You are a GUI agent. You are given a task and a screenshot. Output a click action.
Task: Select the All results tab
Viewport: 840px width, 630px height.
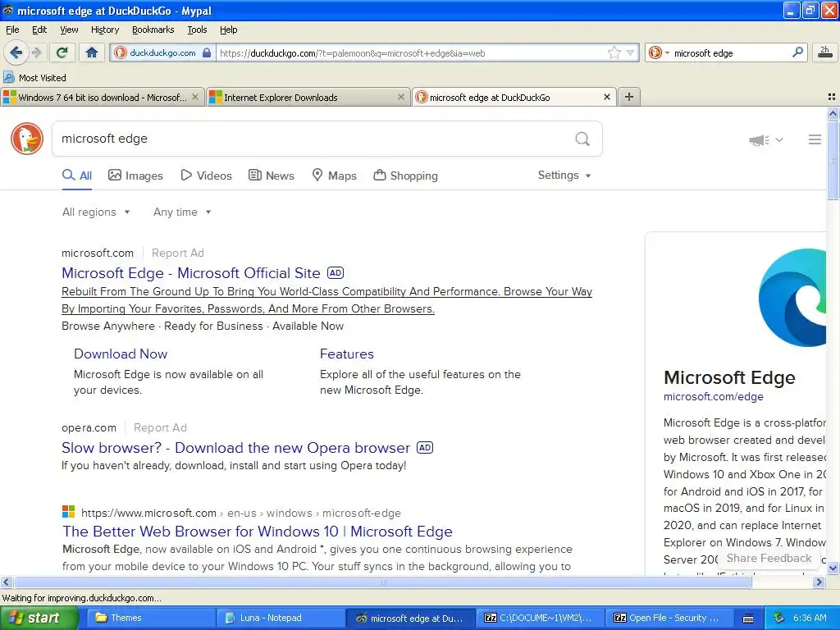(x=77, y=176)
